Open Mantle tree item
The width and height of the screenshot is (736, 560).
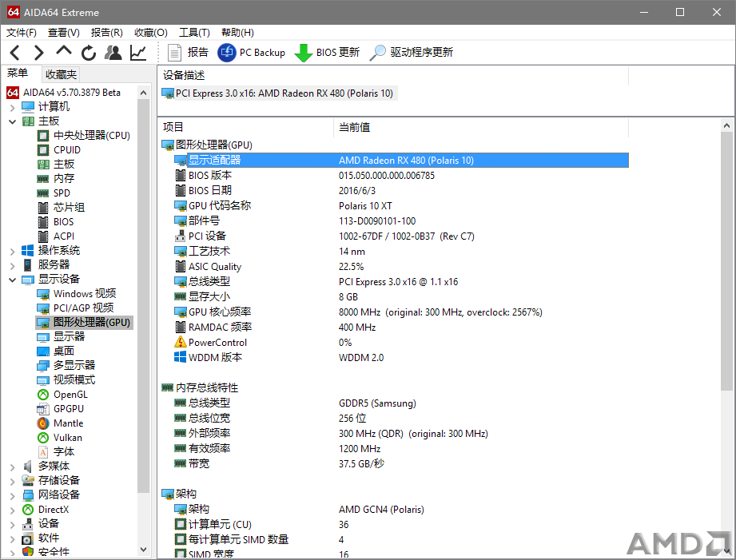[x=68, y=423]
